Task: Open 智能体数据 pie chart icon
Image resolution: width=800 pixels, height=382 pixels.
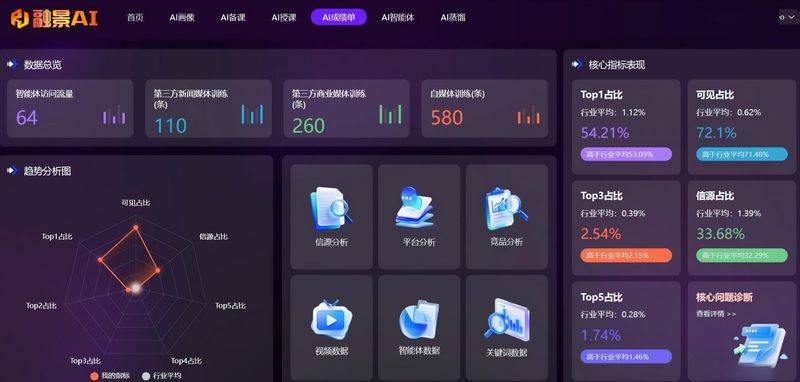Action: coord(419,320)
